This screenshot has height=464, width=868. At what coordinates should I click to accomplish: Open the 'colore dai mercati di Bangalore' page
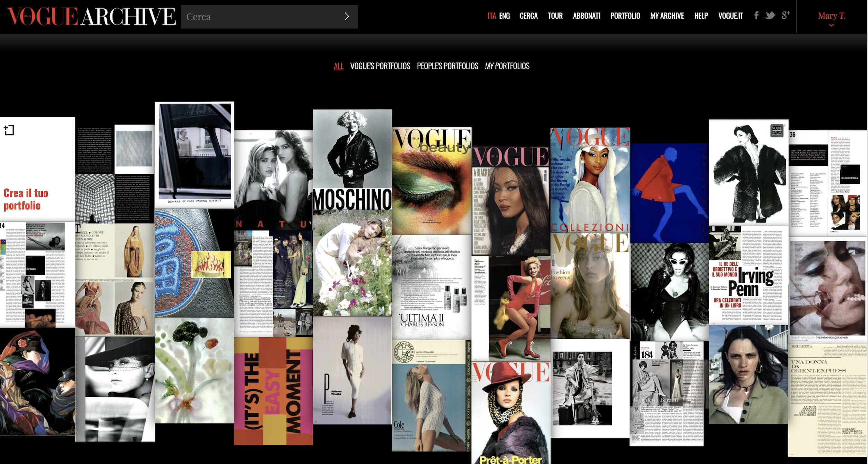[115, 280]
